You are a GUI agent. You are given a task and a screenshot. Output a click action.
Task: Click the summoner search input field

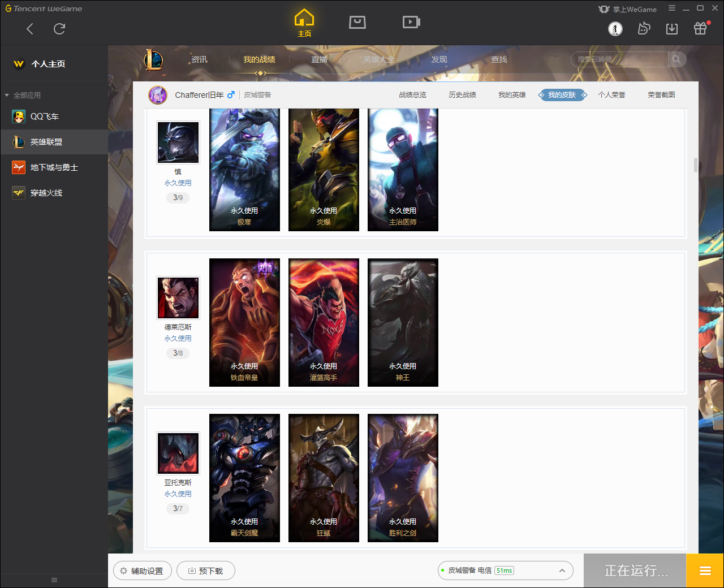coord(620,59)
